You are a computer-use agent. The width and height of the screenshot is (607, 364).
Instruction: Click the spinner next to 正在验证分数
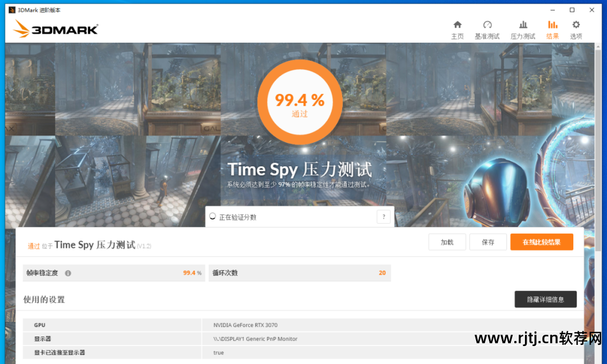point(212,216)
